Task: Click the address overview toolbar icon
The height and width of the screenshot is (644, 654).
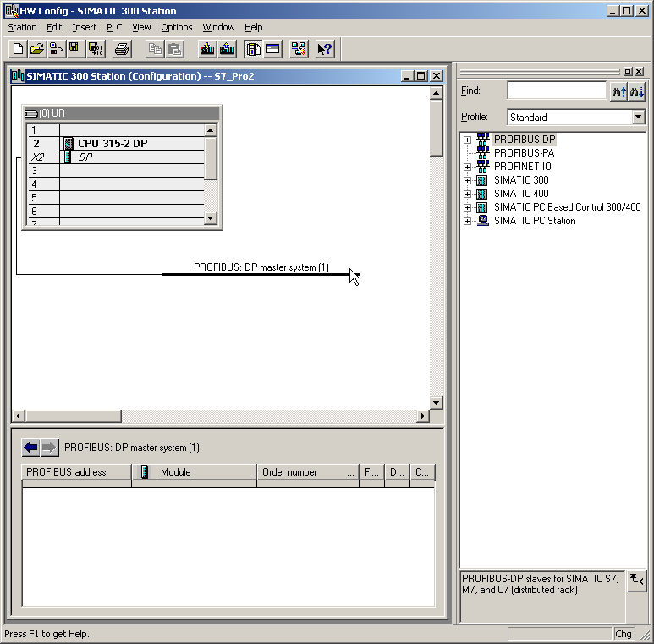Action: (272, 49)
